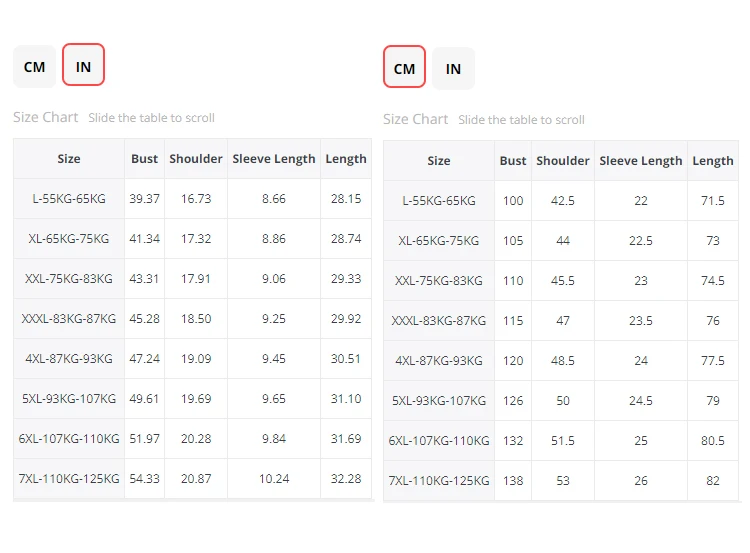Click sleeve length value 22.5
750x553 pixels.
[x=641, y=241]
